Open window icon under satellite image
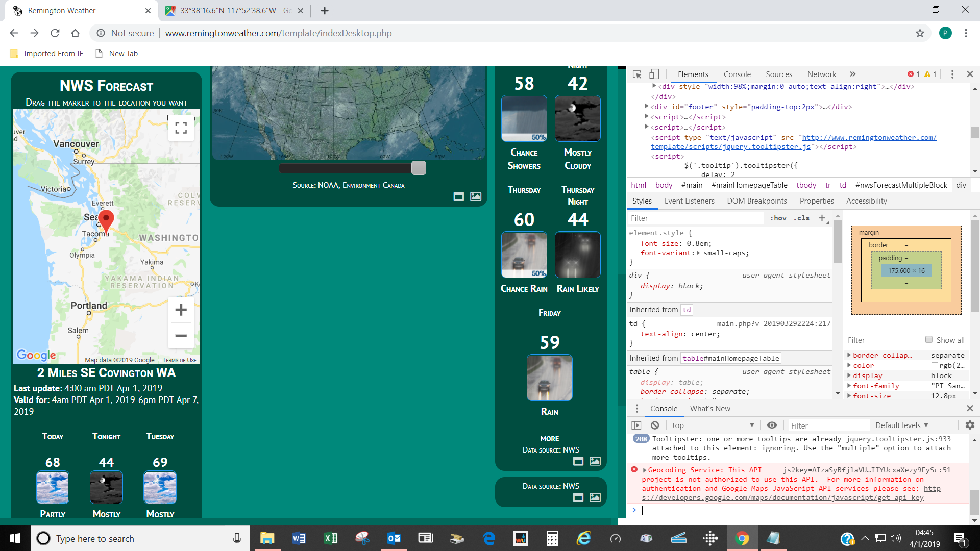980x551 pixels. (x=459, y=196)
